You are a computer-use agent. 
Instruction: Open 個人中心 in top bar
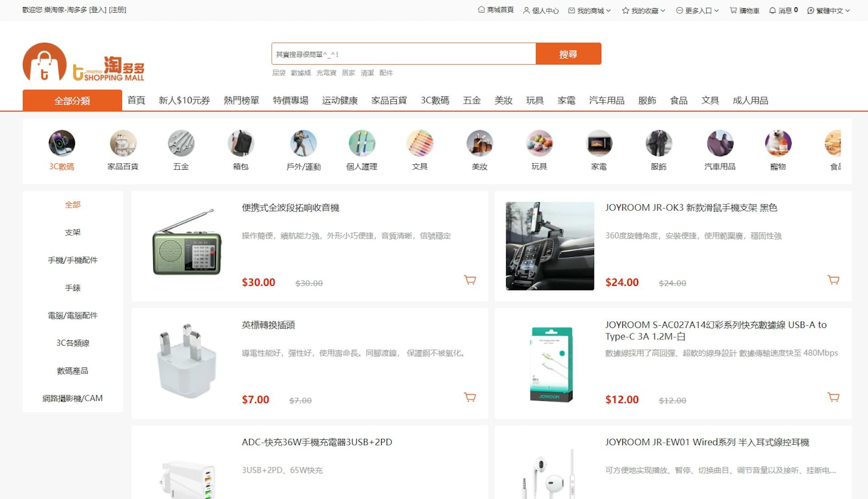click(x=541, y=10)
